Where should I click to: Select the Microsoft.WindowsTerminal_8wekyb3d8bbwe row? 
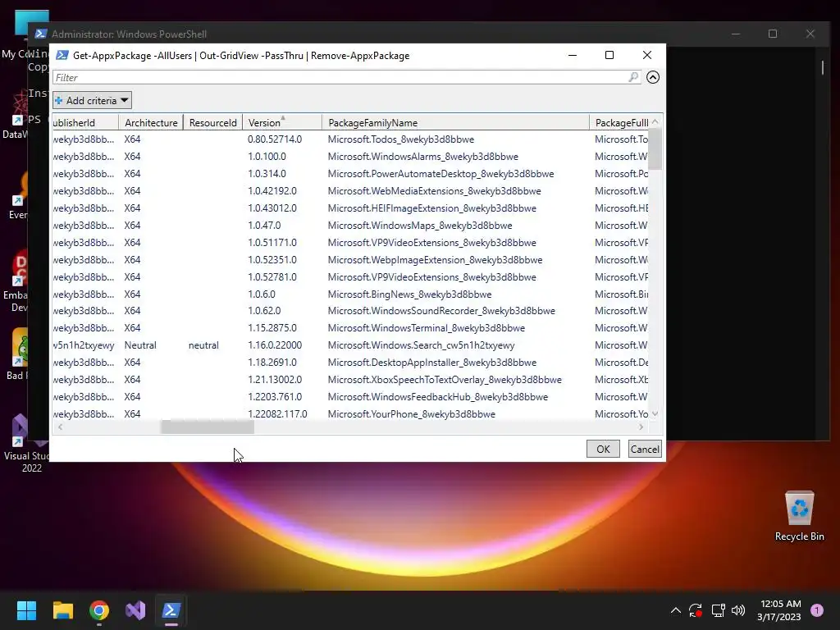coord(350,328)
